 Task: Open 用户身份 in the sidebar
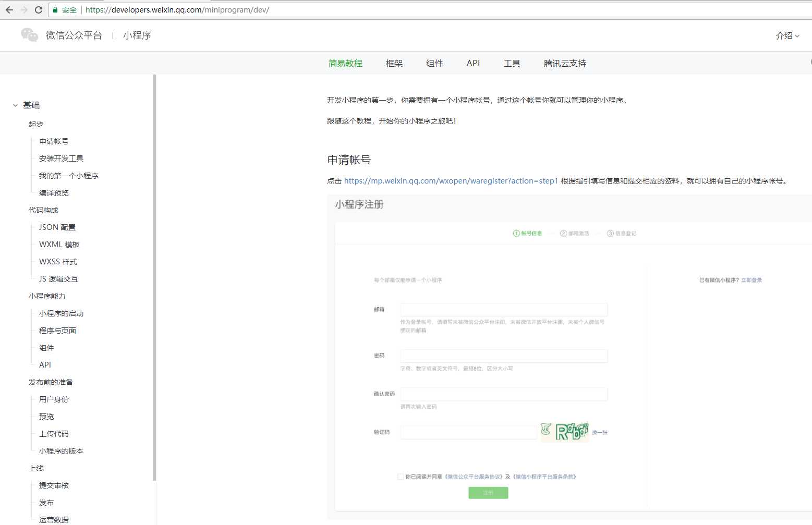pos(54,399)
